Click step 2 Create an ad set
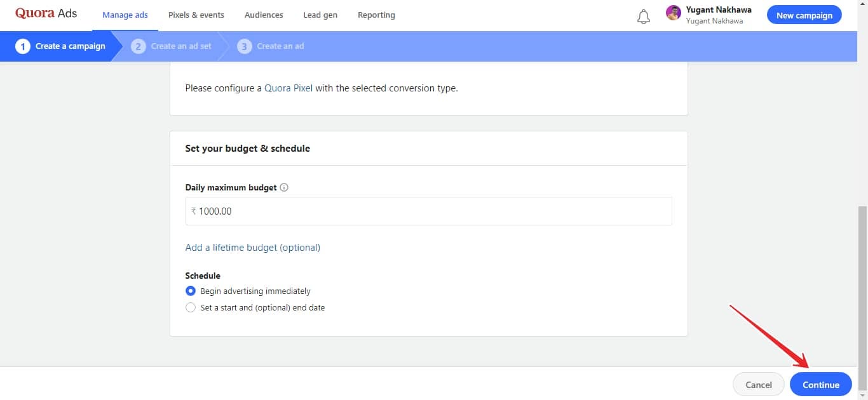Viewport: 868px width, 400px height. [173, 46]
